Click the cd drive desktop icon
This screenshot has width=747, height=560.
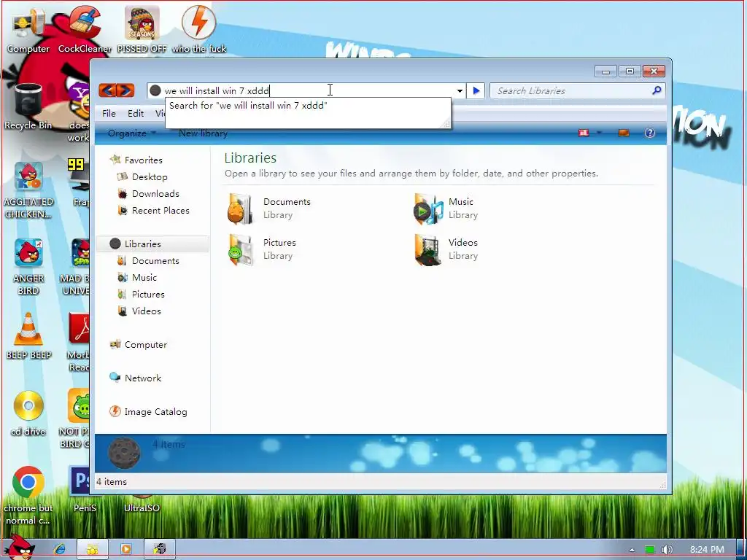(x=28, y=413)
